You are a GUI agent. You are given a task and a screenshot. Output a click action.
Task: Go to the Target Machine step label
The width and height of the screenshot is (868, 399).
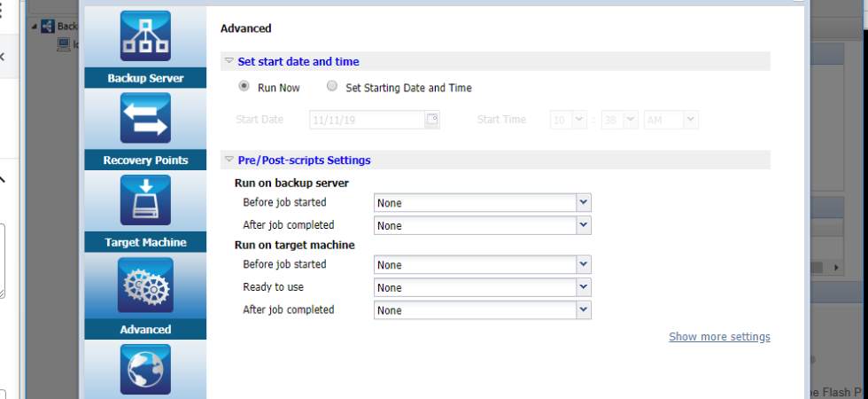point(145,242)
